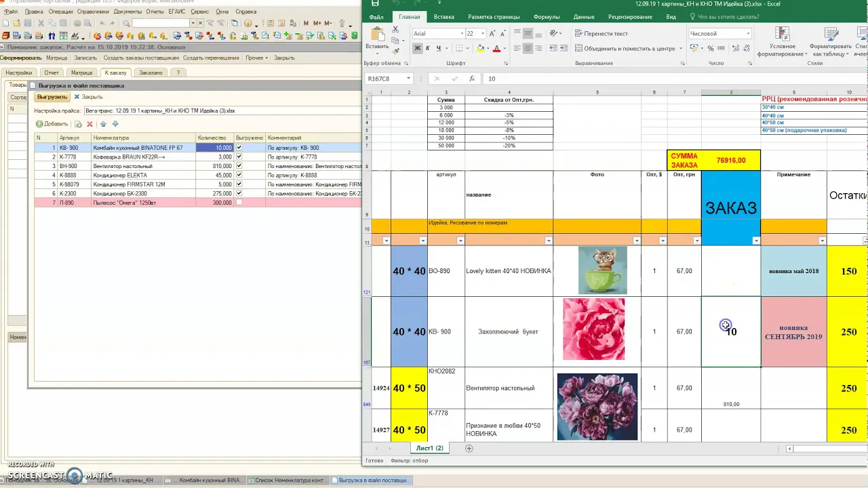Screen dimensions: 868x488
Task: Click Условное форматирование button
Action: point(781,42)
